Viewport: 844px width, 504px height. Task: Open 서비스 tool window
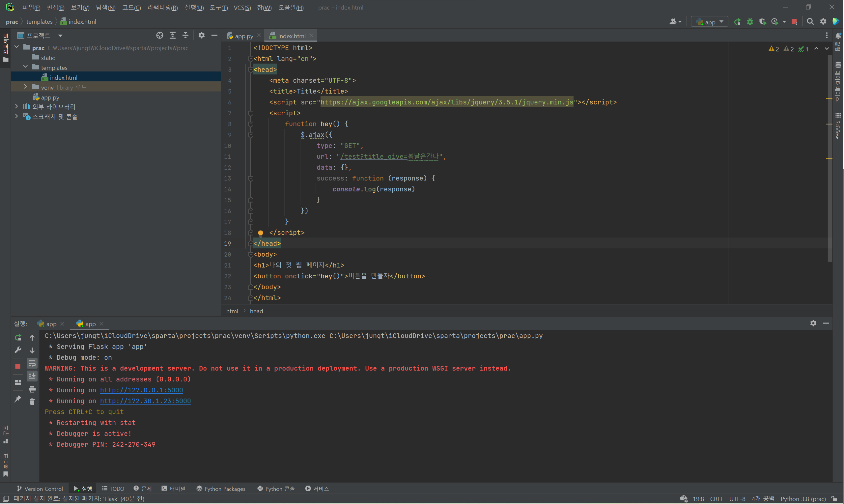(317, 489)
